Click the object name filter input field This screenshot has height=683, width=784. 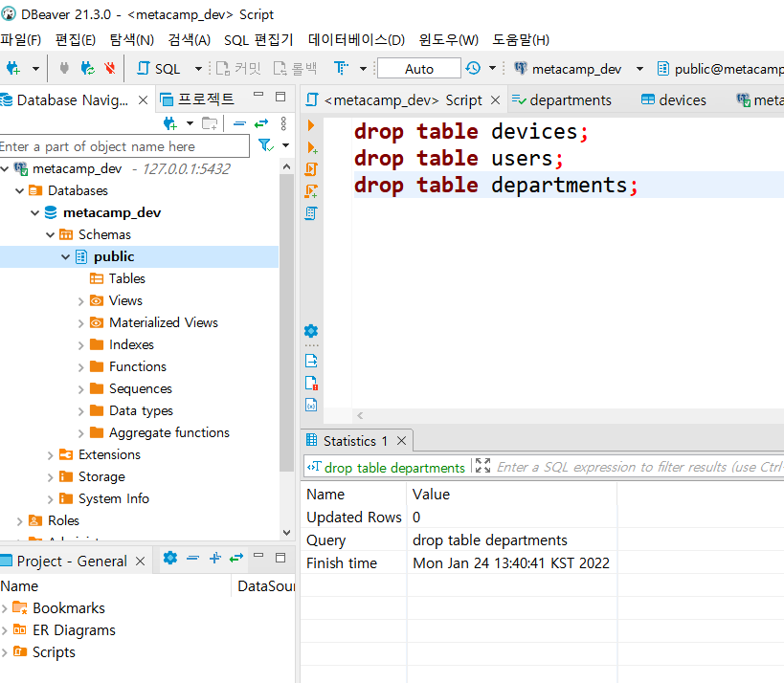pos(124,146)
